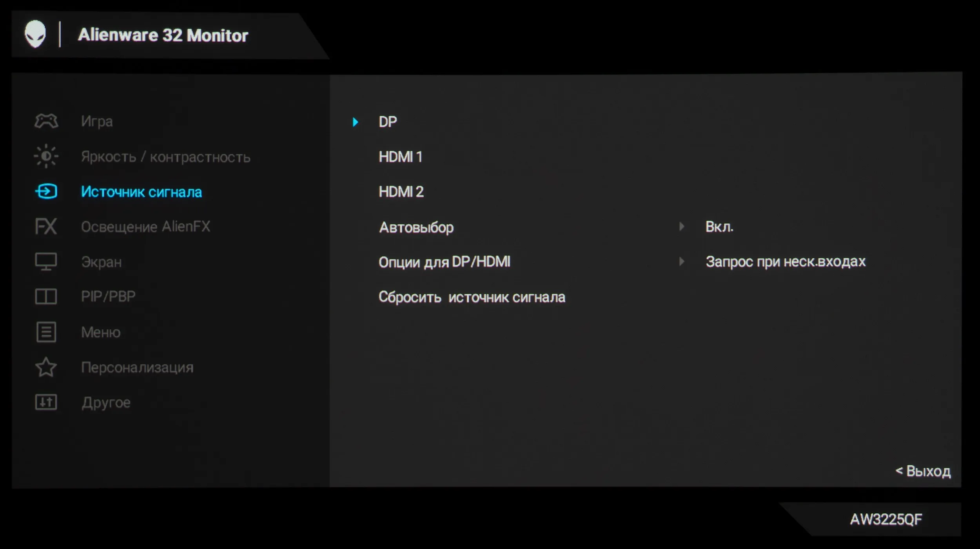The height and width of the screenshot is (549, 980).
Task: Click the PIP/PBP split-screen icon
Action: click(46, 296)
